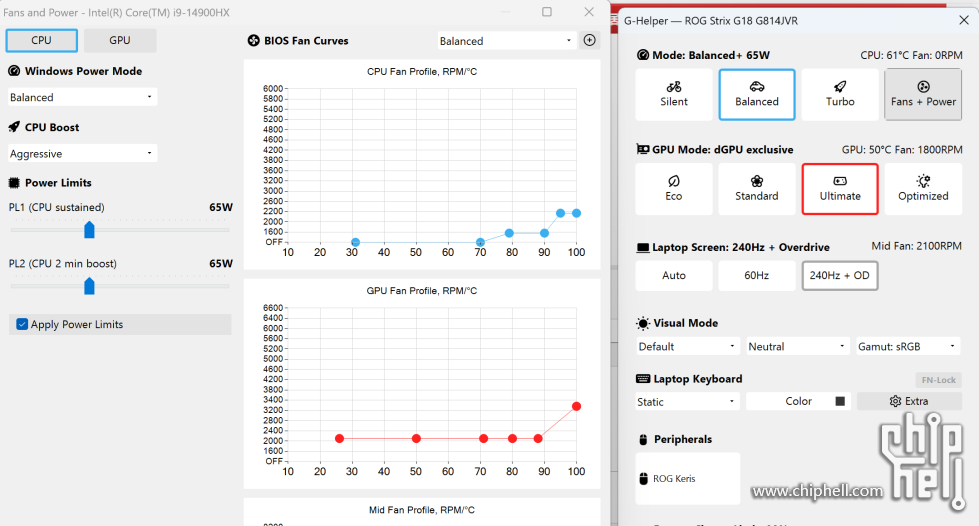
Task: Open keyboard Extra settings
Action: tap(909, 401)
